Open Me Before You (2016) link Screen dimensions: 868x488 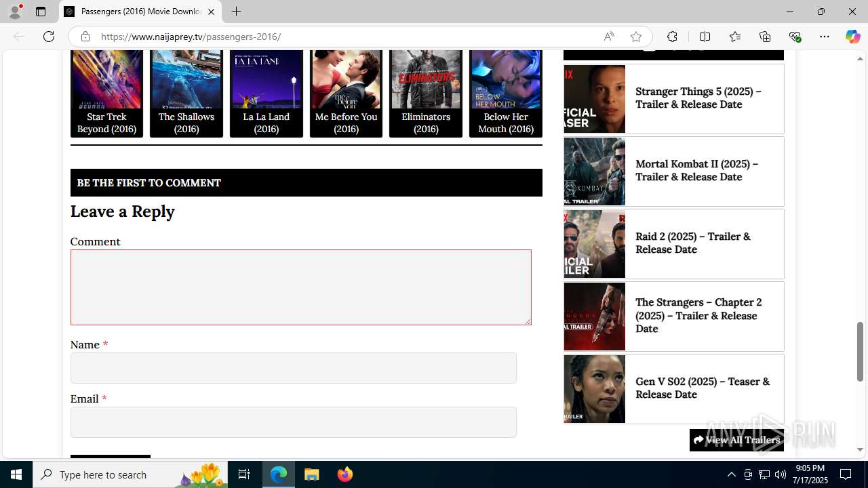346,123
